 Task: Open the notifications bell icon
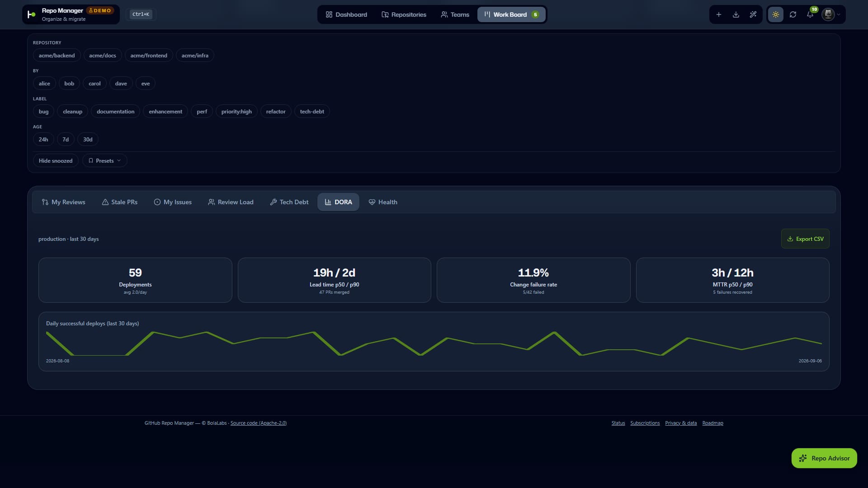coord(810,14)
